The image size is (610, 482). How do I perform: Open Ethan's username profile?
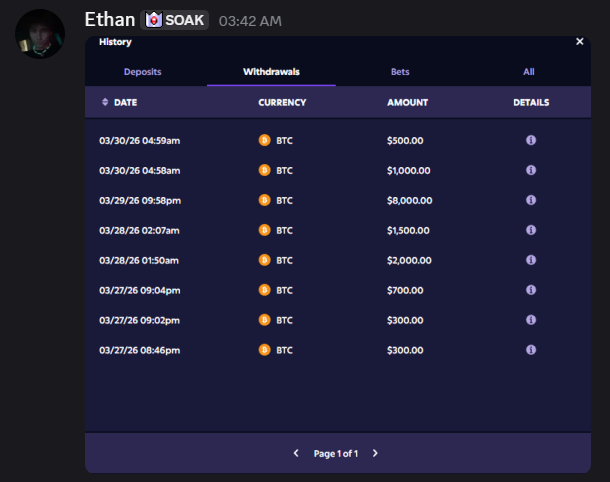click(110, 19)
